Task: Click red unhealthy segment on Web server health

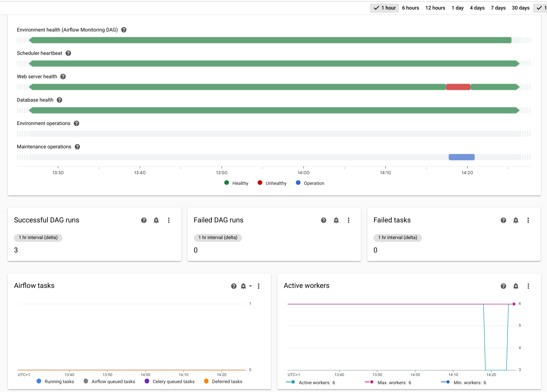Action: 458,87
